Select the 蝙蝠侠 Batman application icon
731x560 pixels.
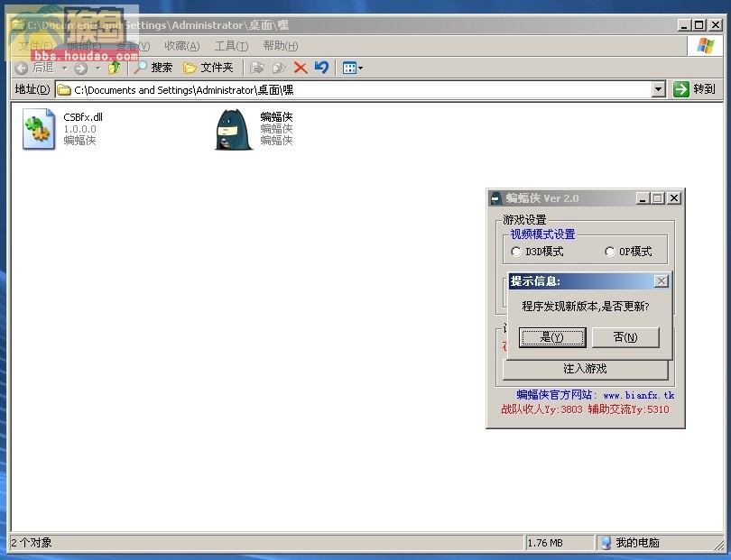pos(234,130)
